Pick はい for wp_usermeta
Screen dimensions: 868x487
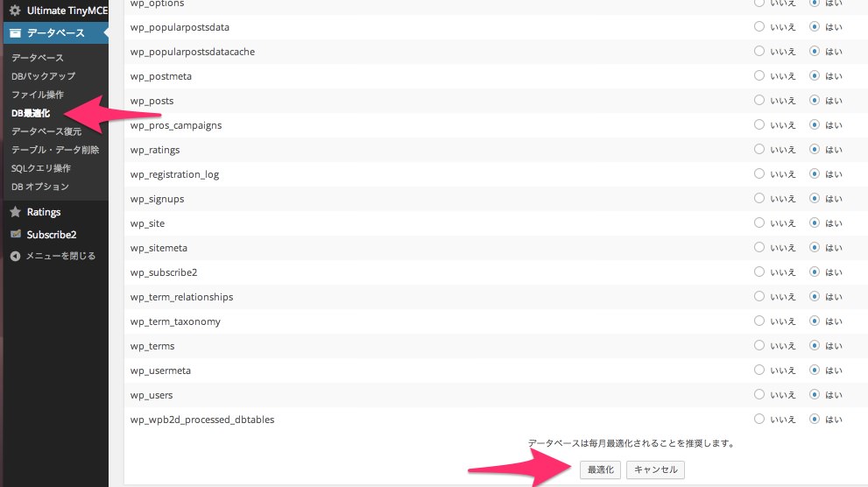click(x=815, y=371)
